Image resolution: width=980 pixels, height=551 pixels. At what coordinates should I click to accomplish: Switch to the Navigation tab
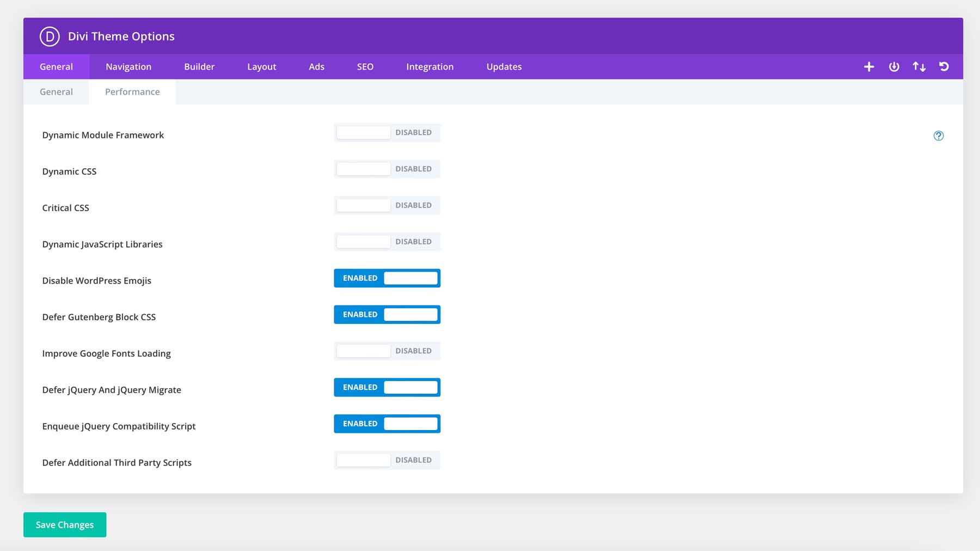pos(128,66)
